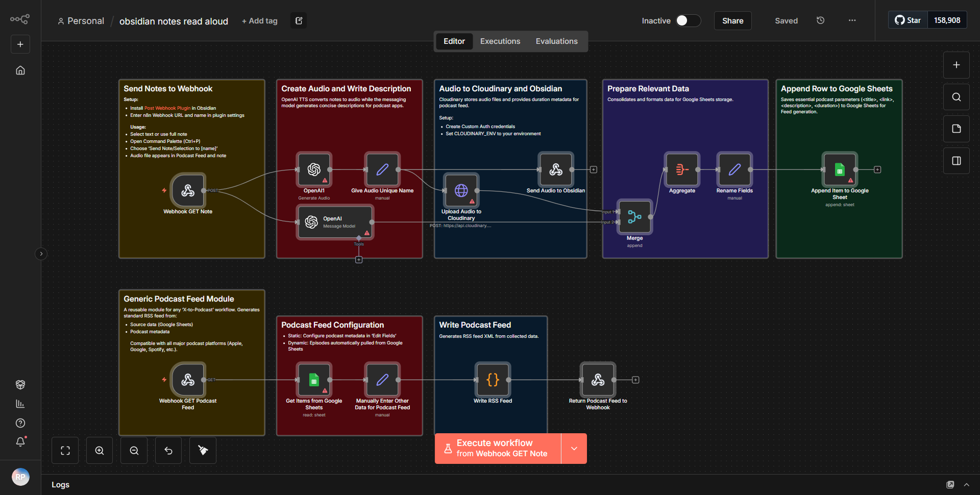Select the Webhook GET Note node
The width and height of the screenshot is (980, 495).
point(188,190)
